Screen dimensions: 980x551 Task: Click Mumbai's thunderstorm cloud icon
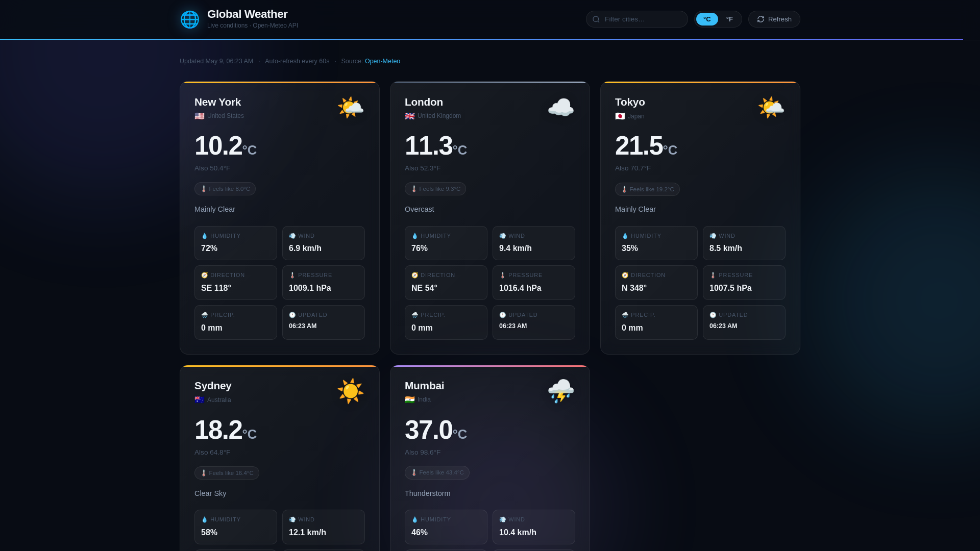coord(561,391)
